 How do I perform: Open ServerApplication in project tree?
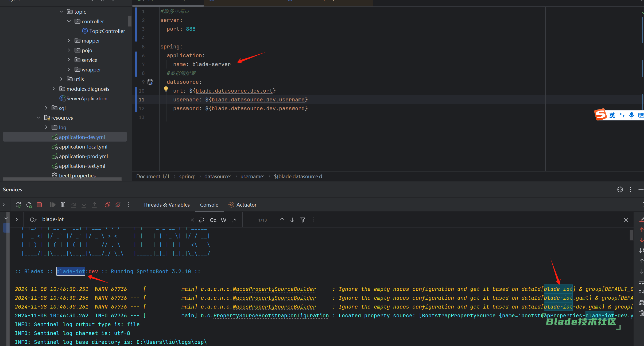pyautogui.click(x=83, y=98)
